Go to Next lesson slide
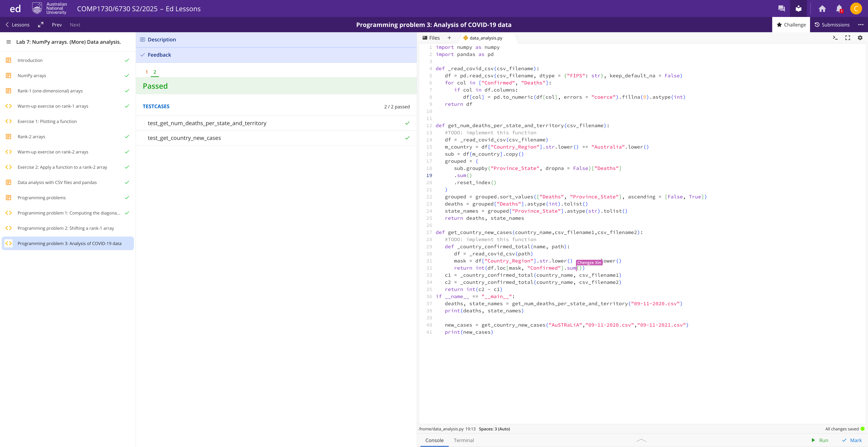868x447 pixels. click(75, 25)
